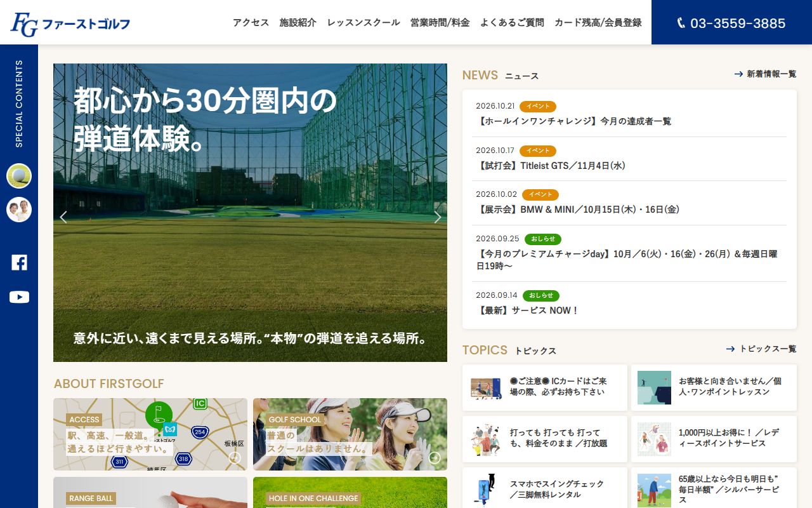Click the 打放題 topic thumbnail image
This screenshot has height=508, width=812.
(x=487, y=439)
